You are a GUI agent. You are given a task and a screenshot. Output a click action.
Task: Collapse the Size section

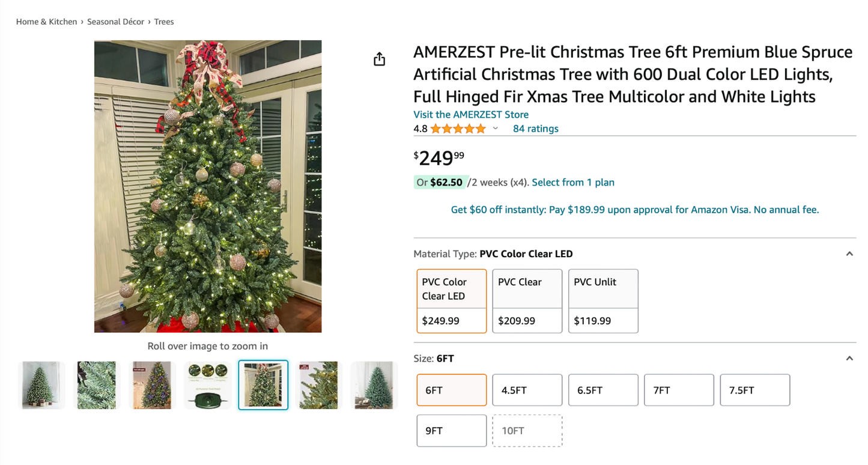point(849,358)
